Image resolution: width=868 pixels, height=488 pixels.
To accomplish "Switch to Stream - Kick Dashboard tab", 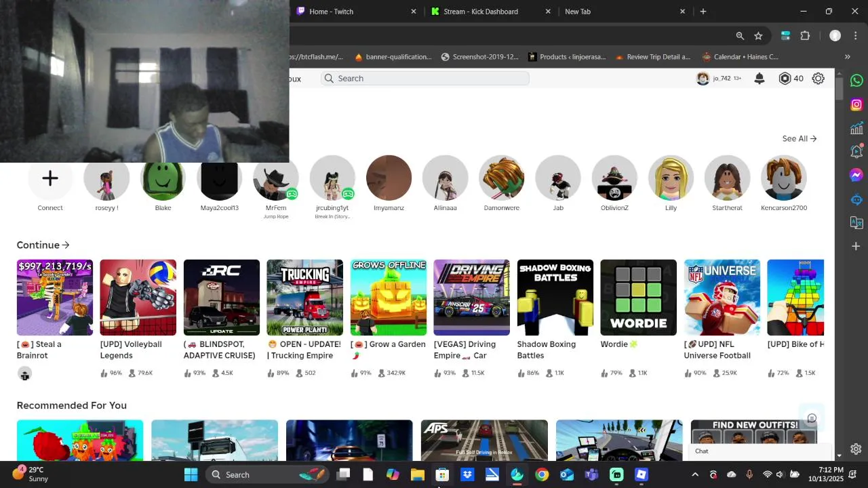I will pos(490,12).
